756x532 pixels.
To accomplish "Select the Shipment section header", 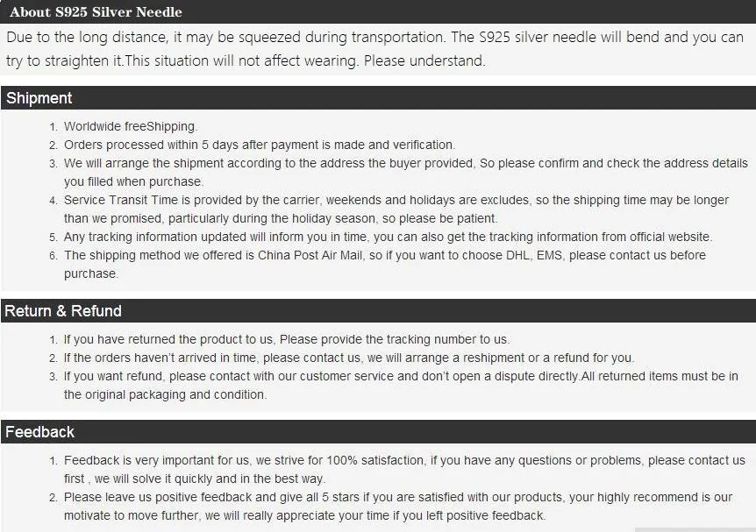I will (x=378, y=98).
